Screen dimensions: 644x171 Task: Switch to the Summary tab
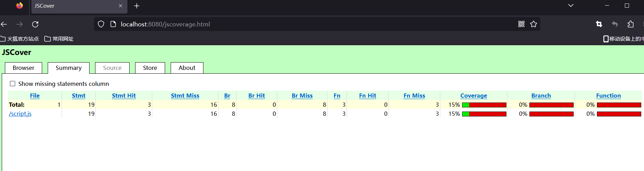(69, 68)
